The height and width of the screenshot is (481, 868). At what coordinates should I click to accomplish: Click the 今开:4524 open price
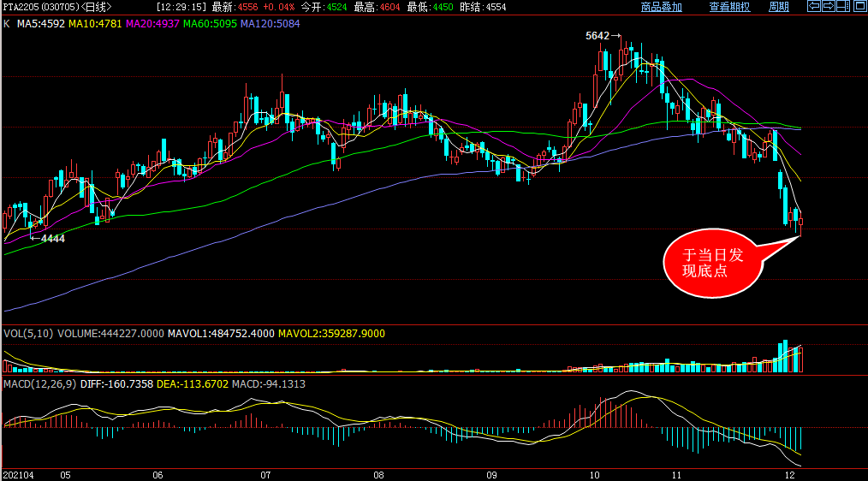324,7
